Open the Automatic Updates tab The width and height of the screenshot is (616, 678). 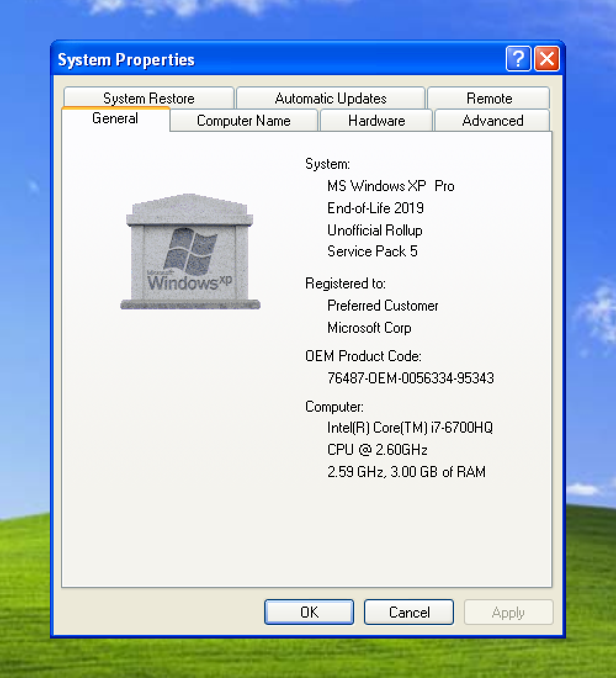pyautogui.click(x=330, y=98)
